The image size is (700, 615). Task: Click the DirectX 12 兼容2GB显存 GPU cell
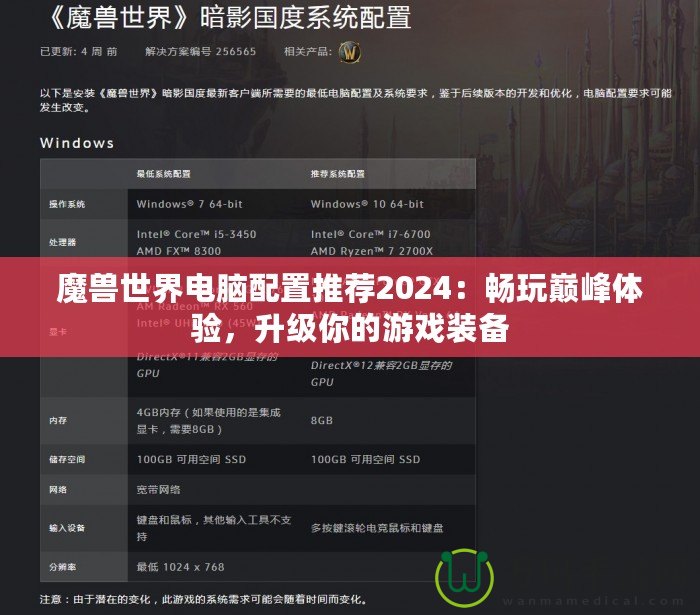[x=382, y=374]
